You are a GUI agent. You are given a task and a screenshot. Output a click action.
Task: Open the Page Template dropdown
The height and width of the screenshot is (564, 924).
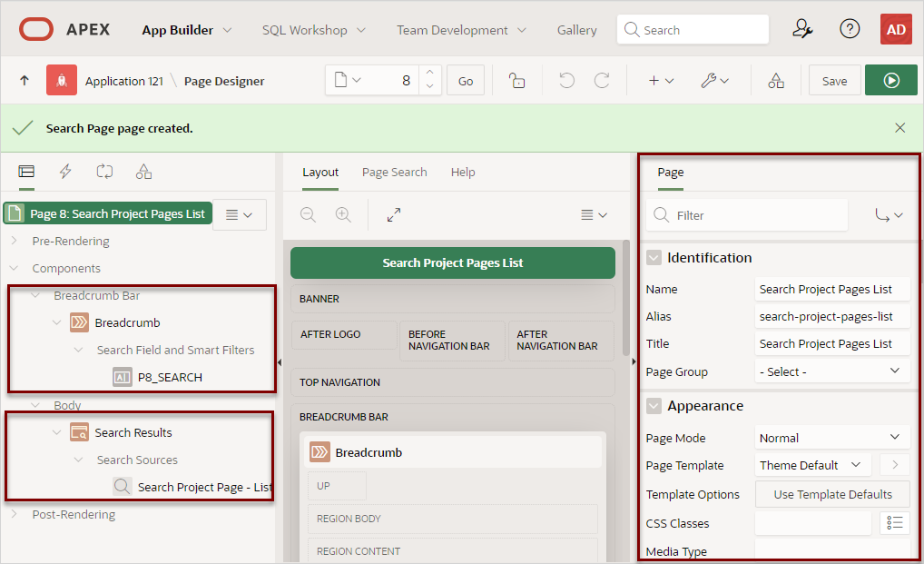click(812, 465)
